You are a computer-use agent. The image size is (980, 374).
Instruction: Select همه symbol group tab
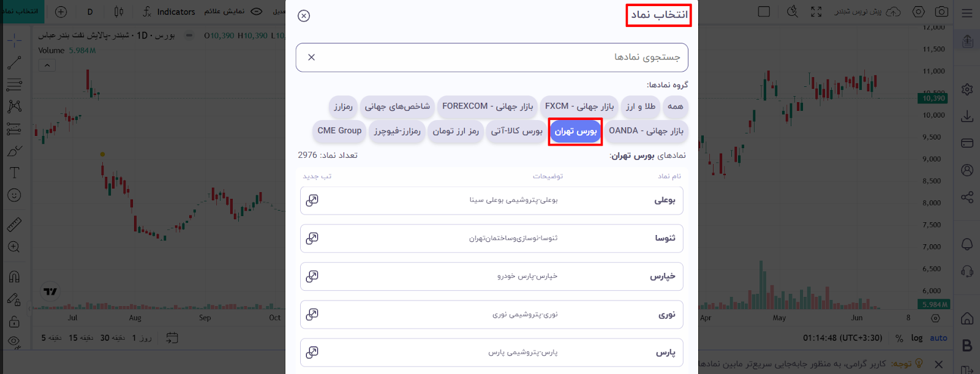pyautogui.click(x=676, y=107)
